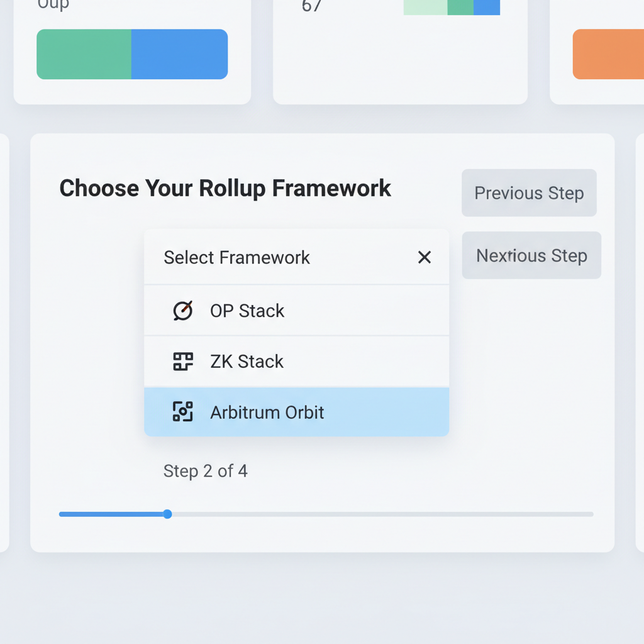Click the green segment of the Oup bar

pos(84,53)
